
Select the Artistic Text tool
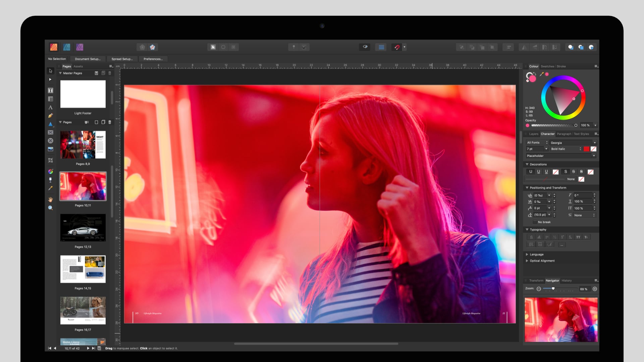click(51, 107)
